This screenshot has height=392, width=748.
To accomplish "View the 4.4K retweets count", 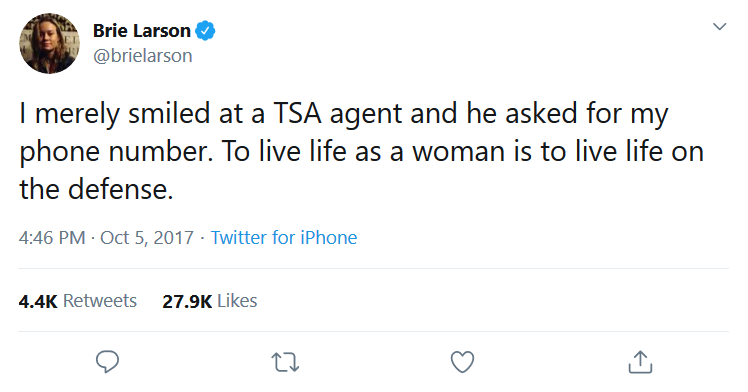I will pos(38,301).
